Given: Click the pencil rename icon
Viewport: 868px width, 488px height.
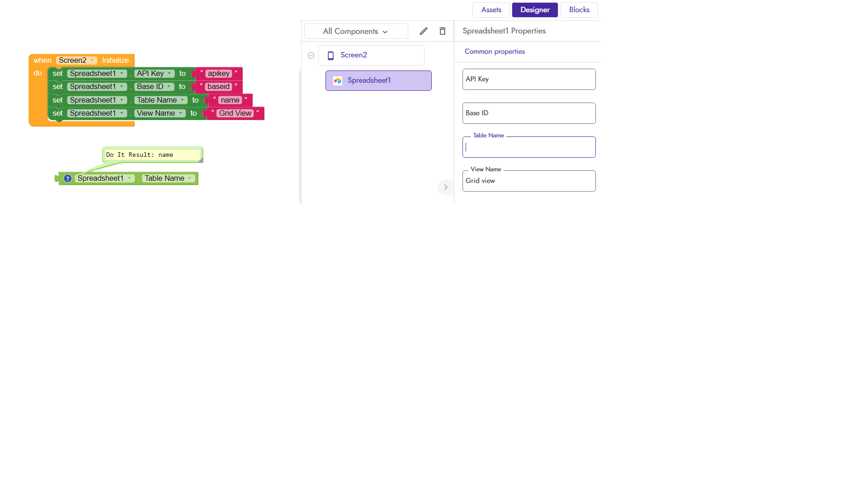Looking at the screenshot, I should click(423, 31).
